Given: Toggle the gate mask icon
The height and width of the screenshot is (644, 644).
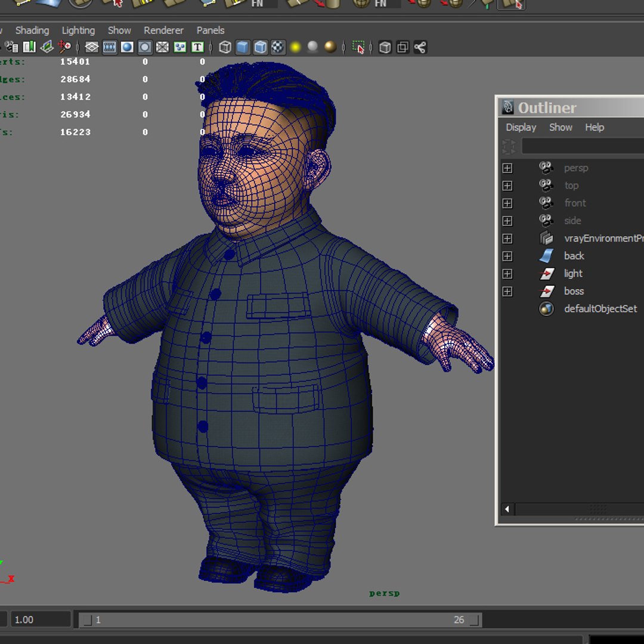Looking at the screenshot, I should tap(144, 47).
